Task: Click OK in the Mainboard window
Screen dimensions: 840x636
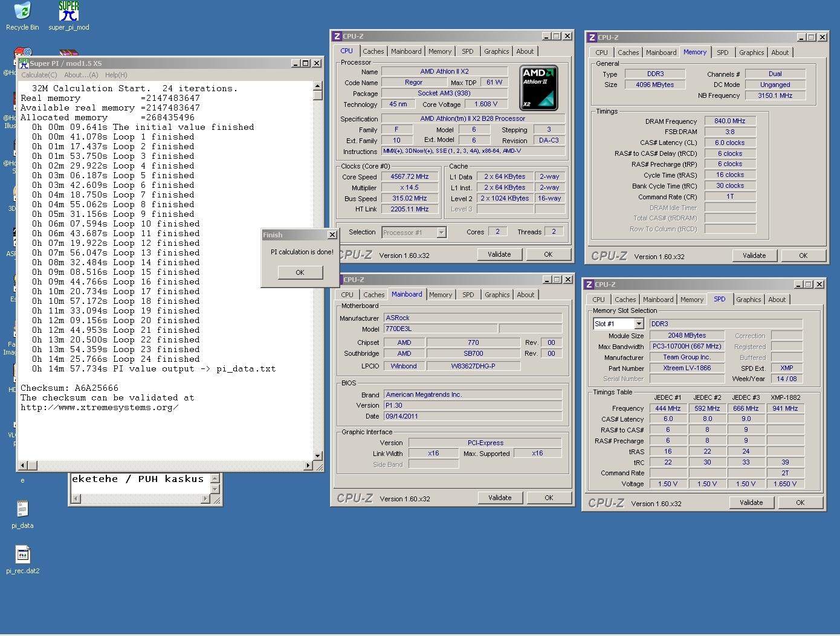Action: point(549,498)
